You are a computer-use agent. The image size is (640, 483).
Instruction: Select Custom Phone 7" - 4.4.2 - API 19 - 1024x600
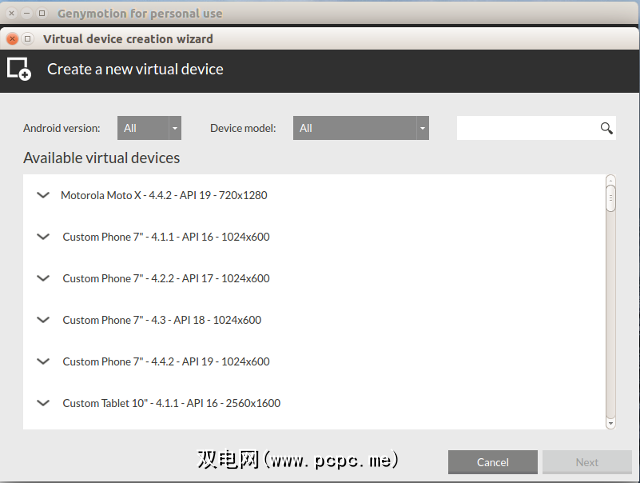coord(166,362)
